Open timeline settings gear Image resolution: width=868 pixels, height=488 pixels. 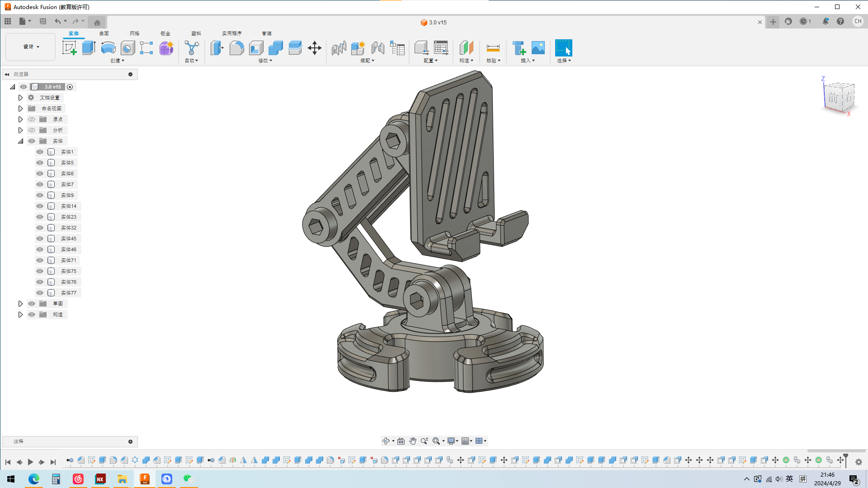click(x=859, y=462)
